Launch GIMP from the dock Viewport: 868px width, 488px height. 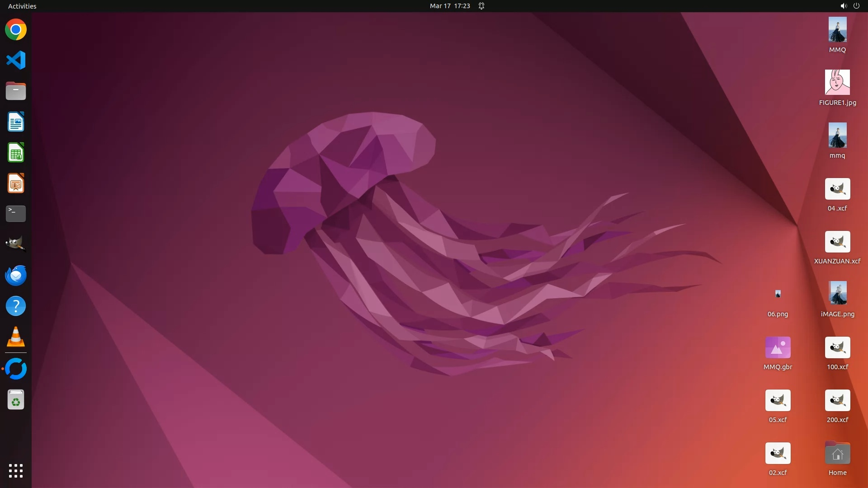click(16, 244)
